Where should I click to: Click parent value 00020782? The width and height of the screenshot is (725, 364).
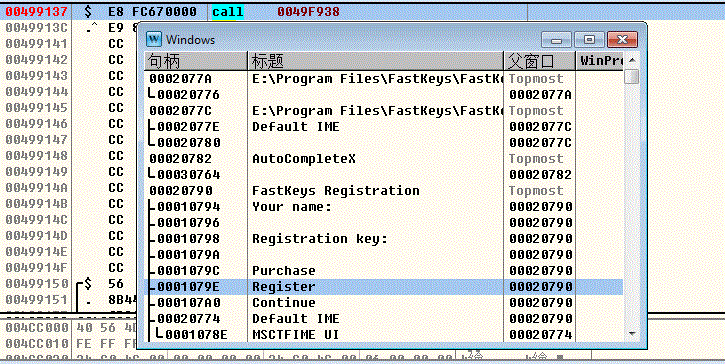pos(541,175)
